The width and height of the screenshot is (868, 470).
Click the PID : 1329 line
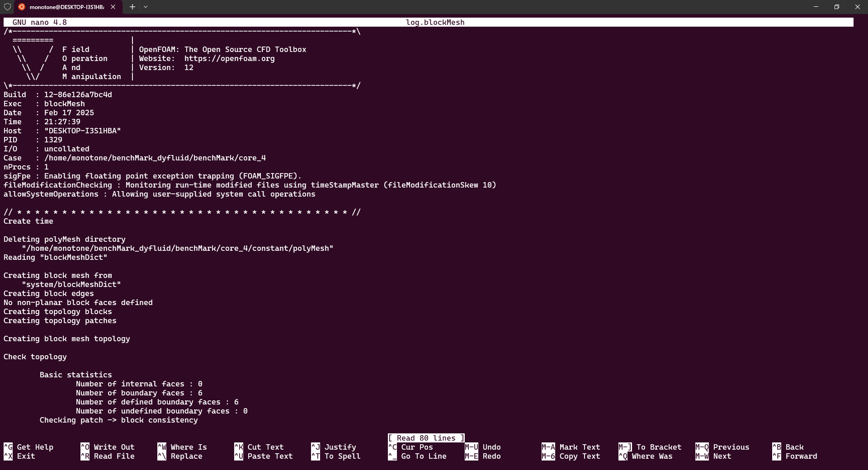point(33,140)
